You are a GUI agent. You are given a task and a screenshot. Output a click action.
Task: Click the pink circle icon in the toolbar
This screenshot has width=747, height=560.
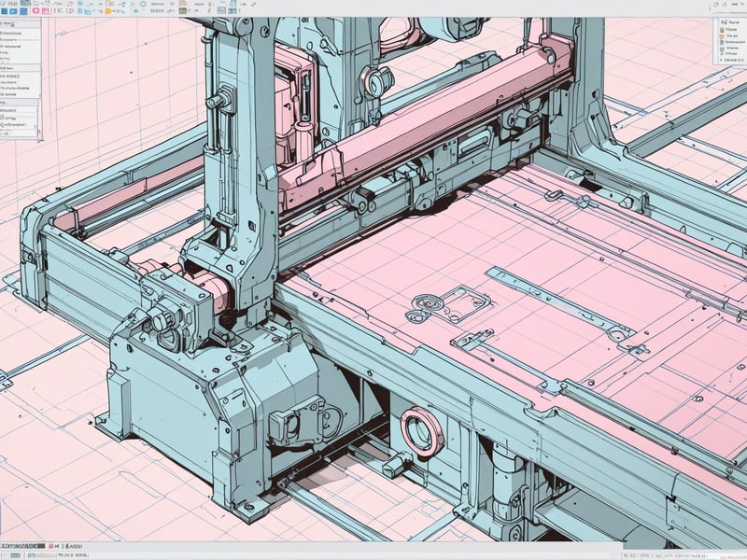(35, 11)
